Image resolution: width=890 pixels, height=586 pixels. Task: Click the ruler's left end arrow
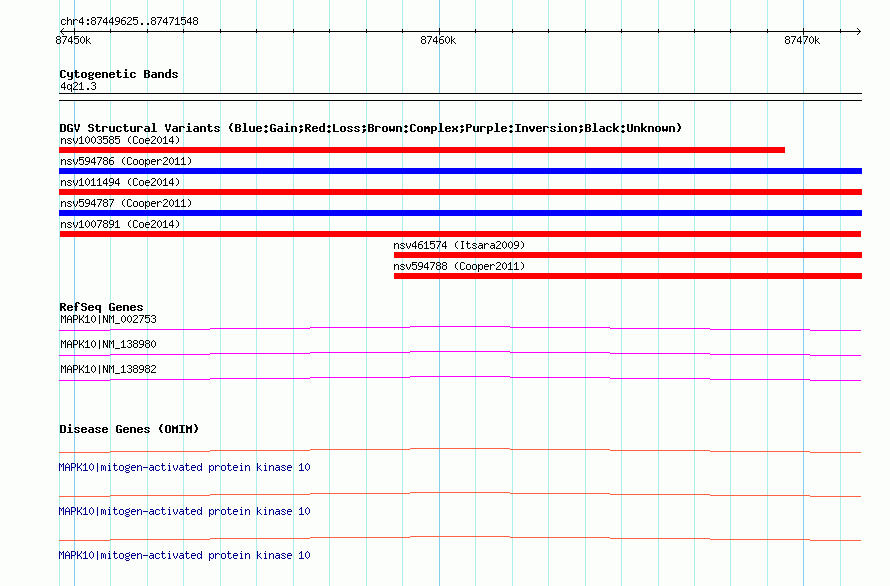[62, 31]
